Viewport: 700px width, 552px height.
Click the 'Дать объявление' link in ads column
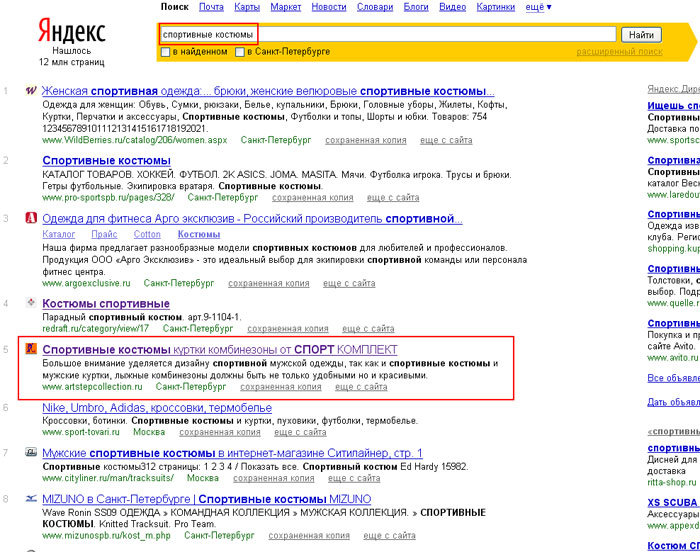[674, 402]
